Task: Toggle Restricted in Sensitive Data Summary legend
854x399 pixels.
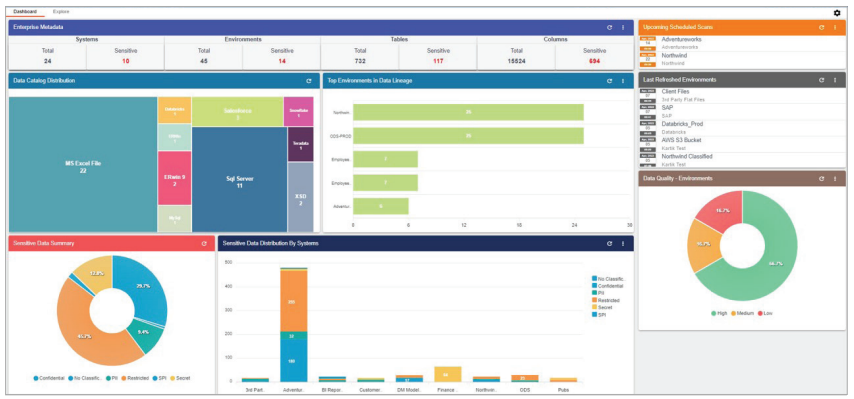Action: click(135, 378)
